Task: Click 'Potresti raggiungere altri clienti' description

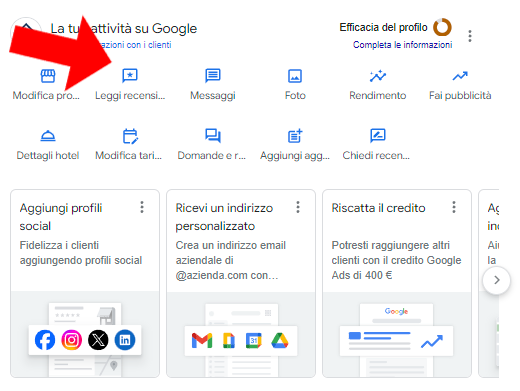Action: (x=396, y=260)
